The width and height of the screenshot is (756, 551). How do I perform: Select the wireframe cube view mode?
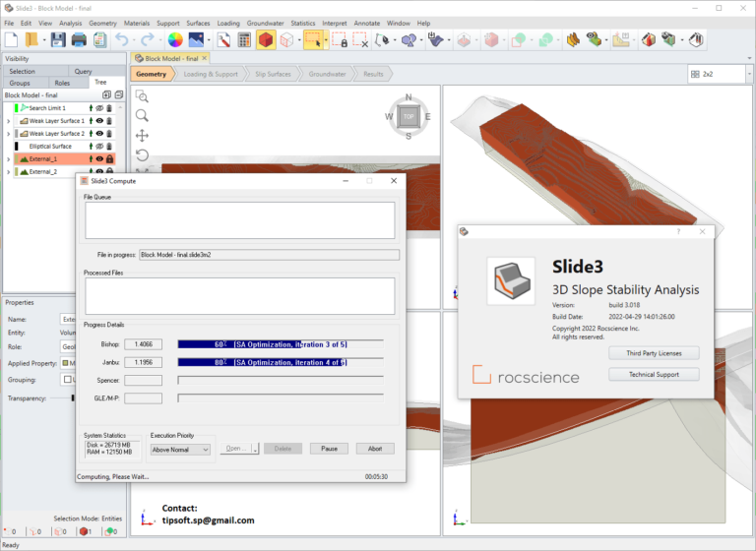pyautogui.click(x=286, y=40)
